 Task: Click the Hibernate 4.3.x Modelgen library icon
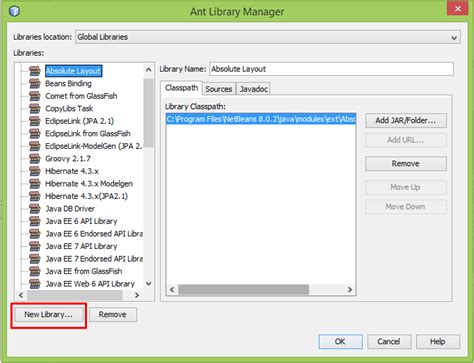(x=35, y=183)
